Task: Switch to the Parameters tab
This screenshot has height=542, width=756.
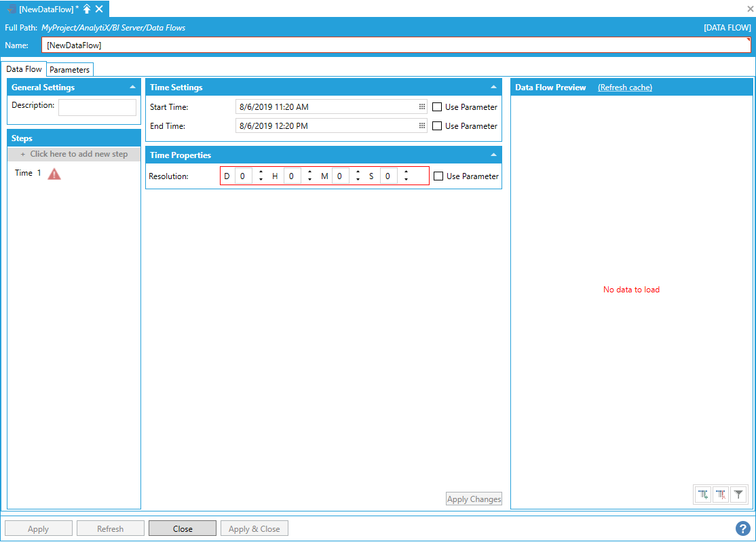Action: (69, 70)
